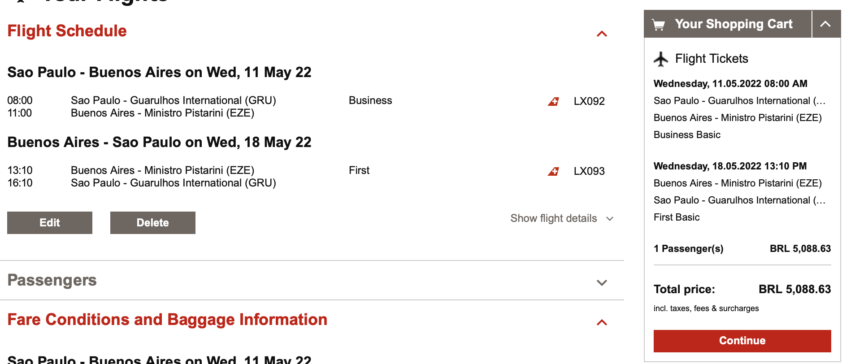The height and width of the screenshot is (364, 868).
Task: Click the Your Shopping Cart title
Action: pyautogui.click(x=733, y=24)
